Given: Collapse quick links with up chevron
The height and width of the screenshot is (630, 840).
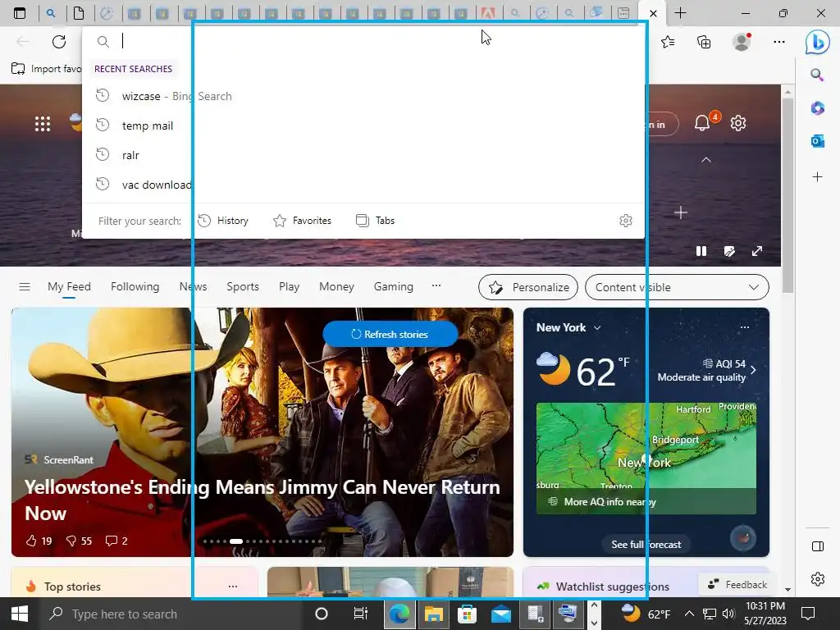Looking at the screenshot, I should (706, 160).
